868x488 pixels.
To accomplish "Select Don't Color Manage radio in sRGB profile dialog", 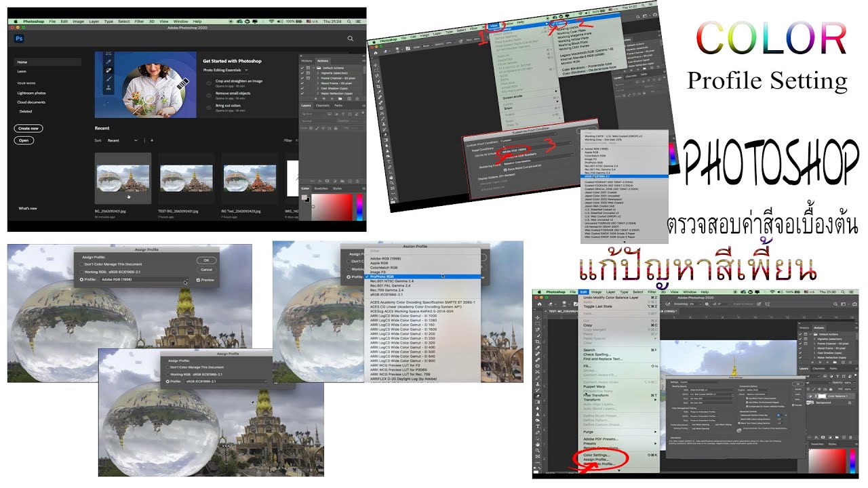I will [167, 367].
